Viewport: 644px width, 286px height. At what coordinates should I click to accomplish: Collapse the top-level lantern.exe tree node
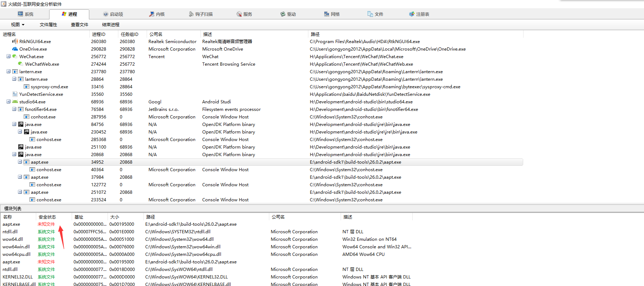coord(8,71)
